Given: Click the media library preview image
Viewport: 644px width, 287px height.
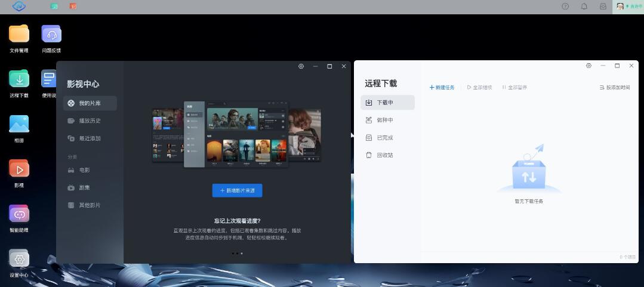Looking at the screenshot, I should tap(236, 135).
